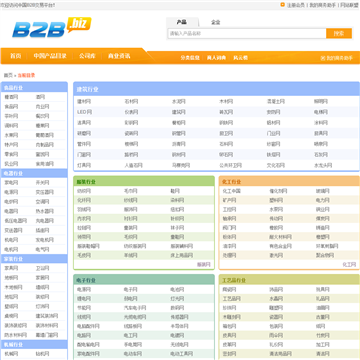This screenshot has height=360, width=360.
Task: Click 鞋网 in the 服装行业 panel
Action: pyautogui.click(x=175, y=191)
